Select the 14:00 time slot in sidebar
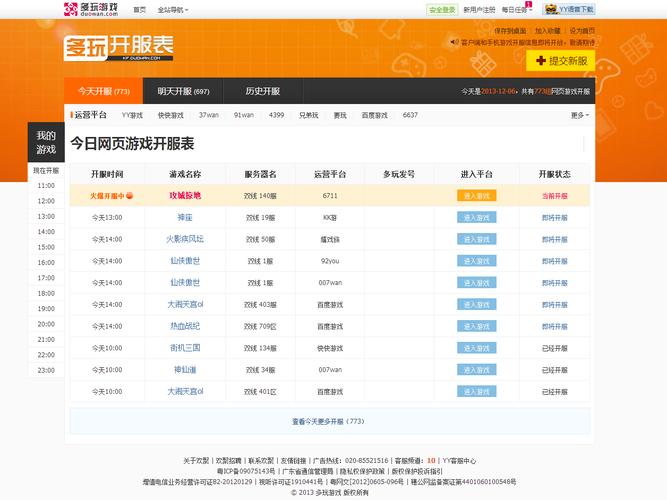667x500 pixels. (x=46, y=231)
